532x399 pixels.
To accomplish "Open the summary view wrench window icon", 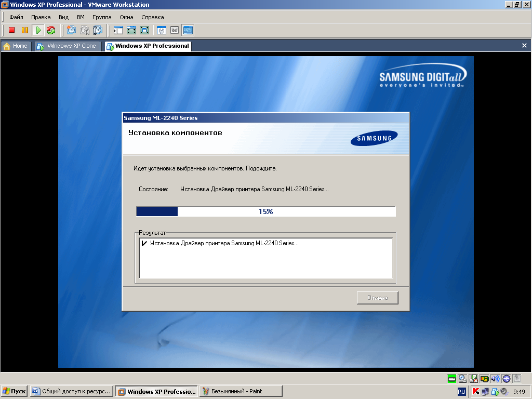I will tap(162, 30).
